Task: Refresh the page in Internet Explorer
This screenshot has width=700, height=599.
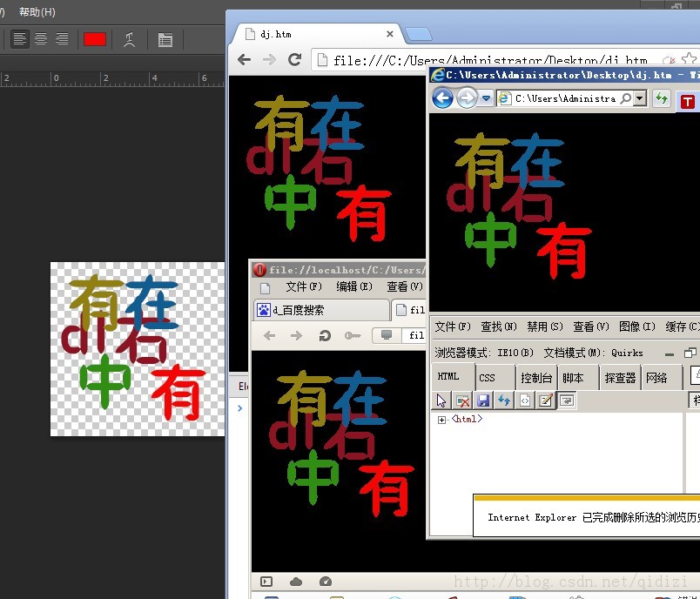Action: point(662,98)
